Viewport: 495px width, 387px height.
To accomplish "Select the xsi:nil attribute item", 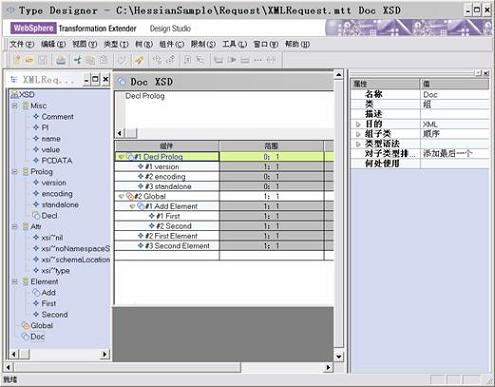I will pos(52,238).
